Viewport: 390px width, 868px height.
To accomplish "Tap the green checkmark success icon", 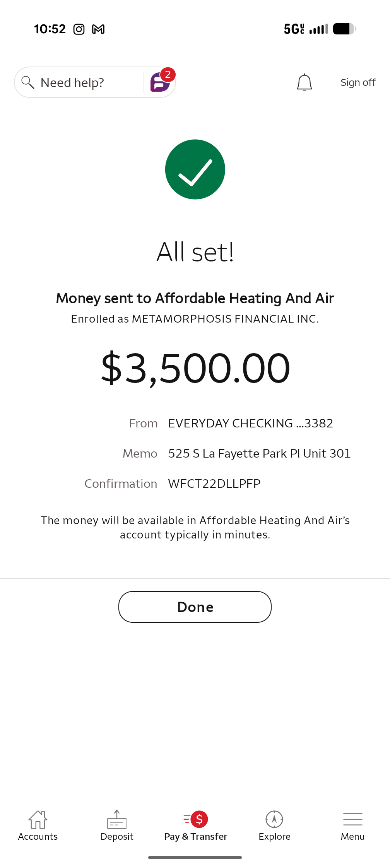I will [195, 169].
